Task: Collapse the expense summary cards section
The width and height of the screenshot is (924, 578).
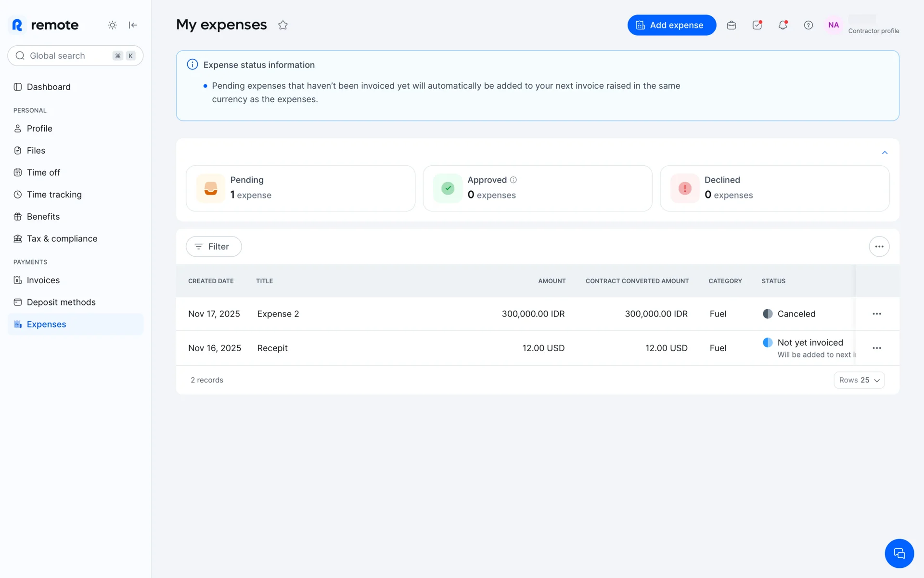Action: click(885, 153)
